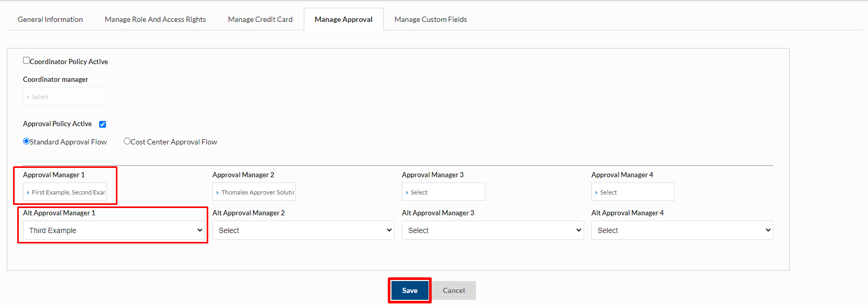Viewport: 868px width, 305px height.
Task: Click the Approval Manager 2 label
Action: 243,175
